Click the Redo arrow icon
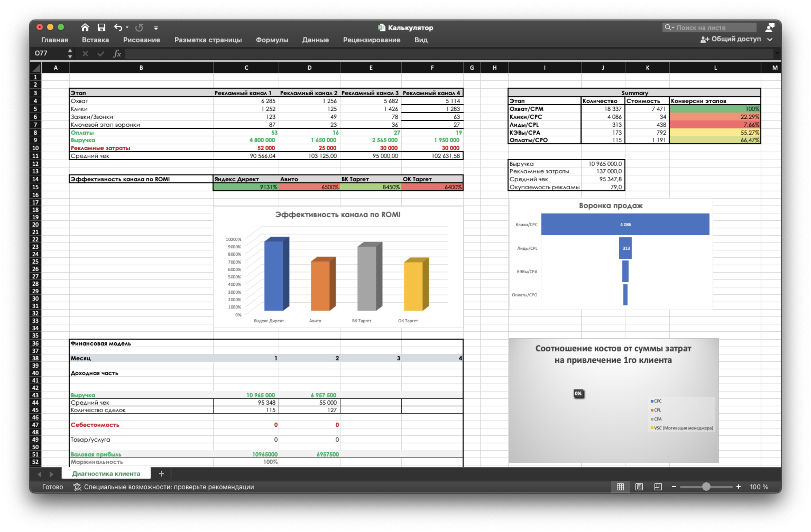Image resolution: width=811 pixels, height=532 pixels. [x=139, y=27]
